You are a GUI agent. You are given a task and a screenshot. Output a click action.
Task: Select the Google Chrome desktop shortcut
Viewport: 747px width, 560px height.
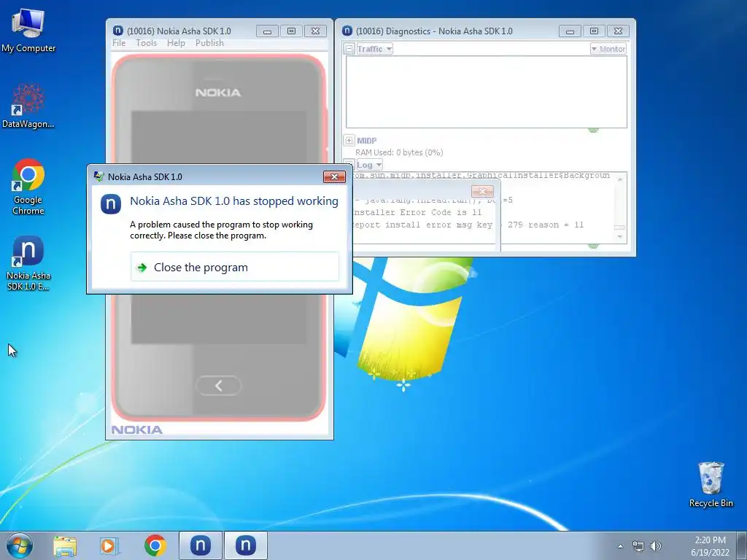(28, 187)
